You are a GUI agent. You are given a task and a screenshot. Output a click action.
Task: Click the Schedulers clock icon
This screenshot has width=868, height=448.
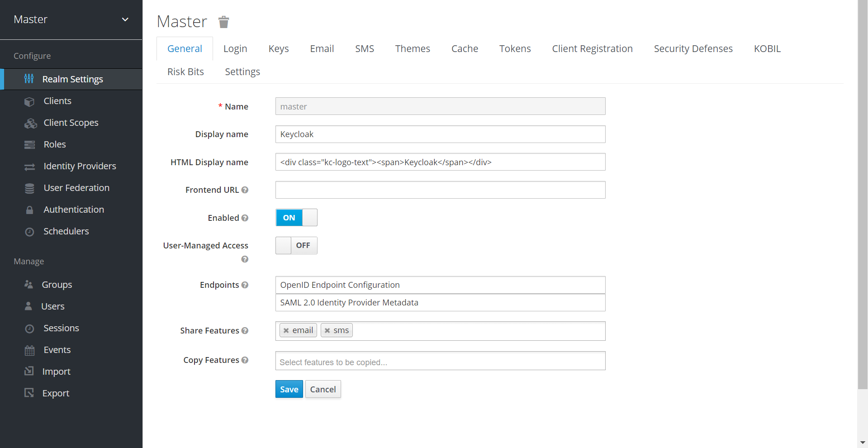pos(29,232)
